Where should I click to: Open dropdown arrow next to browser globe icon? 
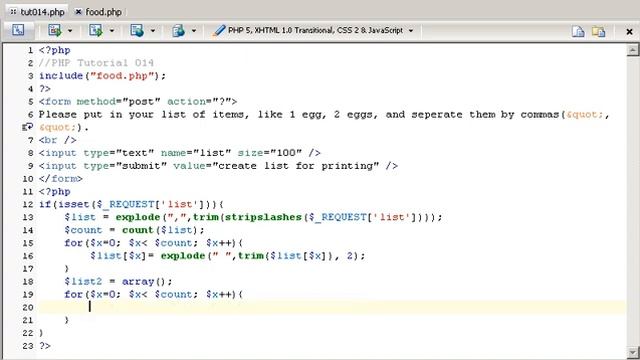pos(153,31)
